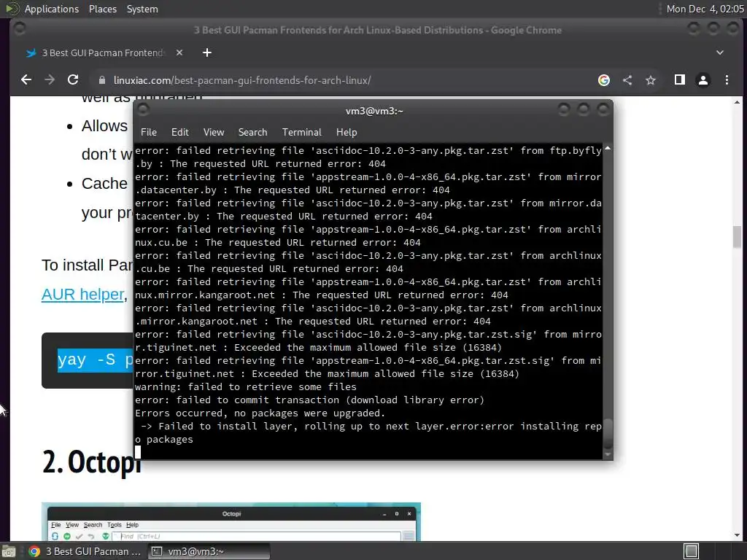Open terminal Search menu
This screenshot has height=560, width=747.
click(x=252, y=133)
